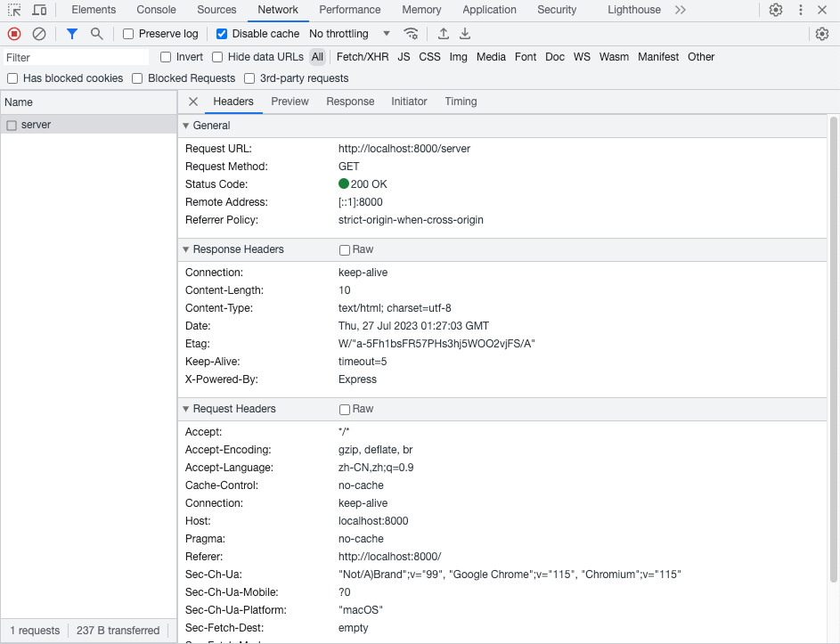Uncheck the Disable cache checkbox
This screenshot has height=644, width=840.
tap(222, 34)
